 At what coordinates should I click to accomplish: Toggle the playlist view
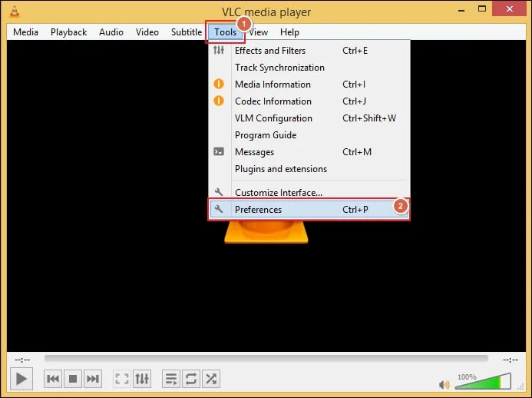coord(171,379)
